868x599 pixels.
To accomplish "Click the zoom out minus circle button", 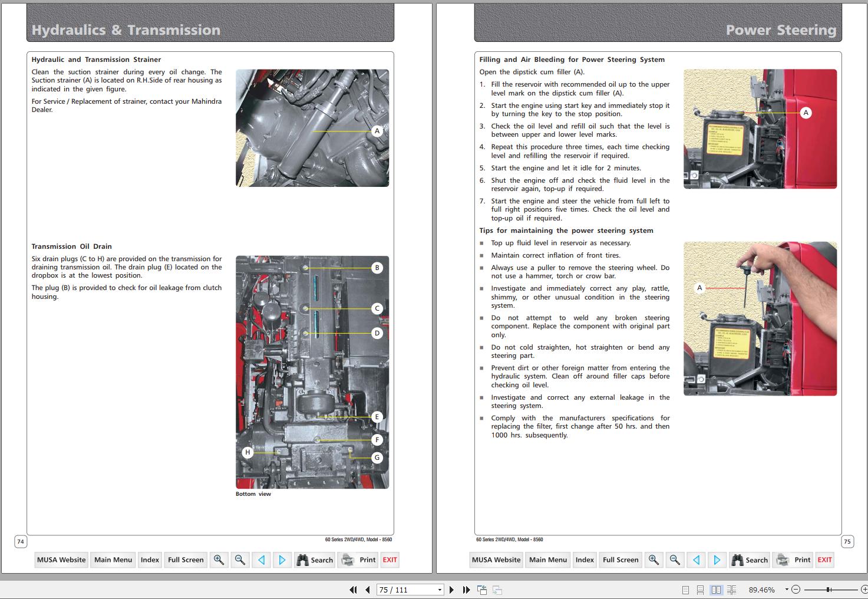I will [x=796, y=590].
